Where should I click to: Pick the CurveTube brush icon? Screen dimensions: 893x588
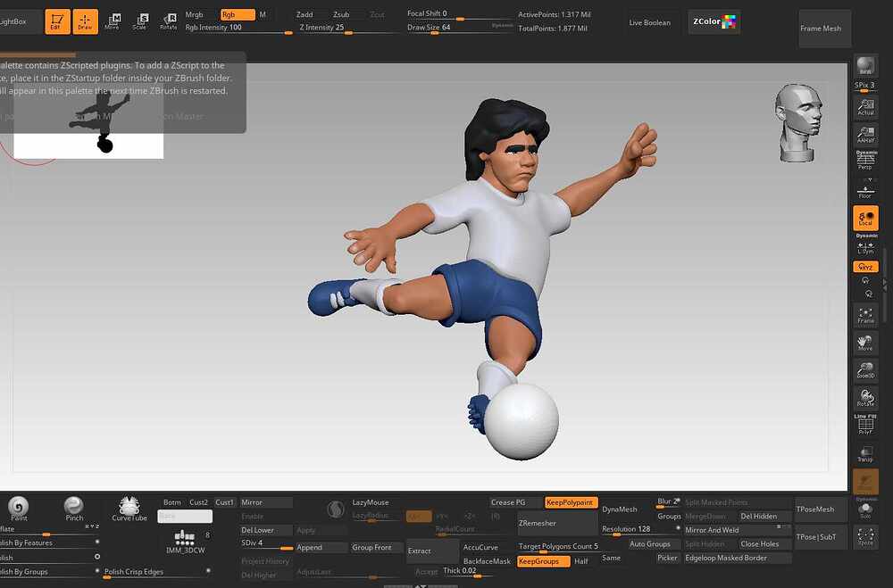tap(129, 509)
